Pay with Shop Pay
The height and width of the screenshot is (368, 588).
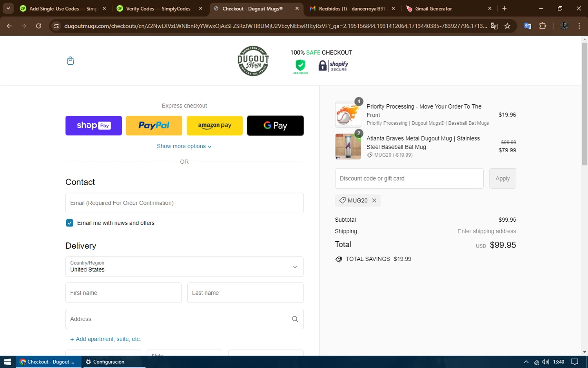pos(94,126)
